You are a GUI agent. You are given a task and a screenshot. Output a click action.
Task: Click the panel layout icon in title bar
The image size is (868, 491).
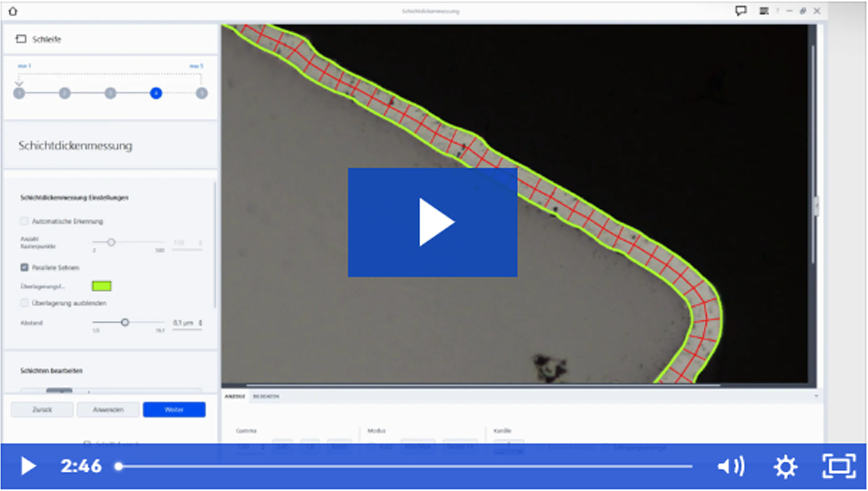(764, 11)
